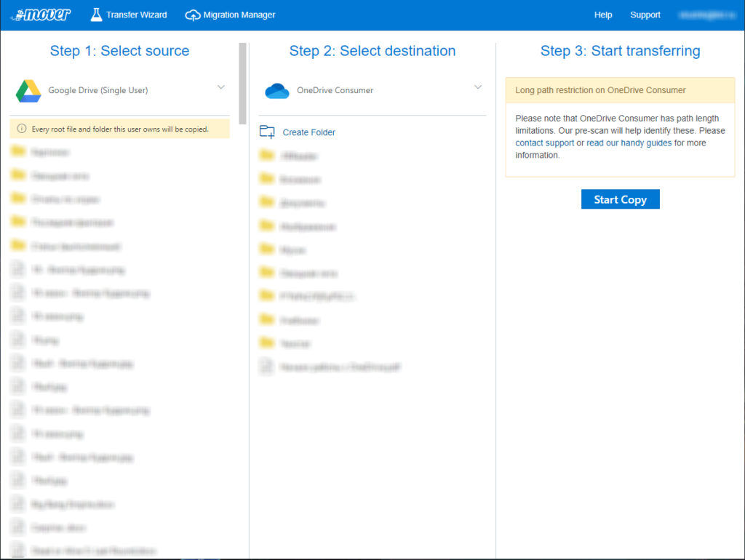Click the Create Folder plus-folder icon
This screenshot has width=745, height=560.
[x=267, y=132]
